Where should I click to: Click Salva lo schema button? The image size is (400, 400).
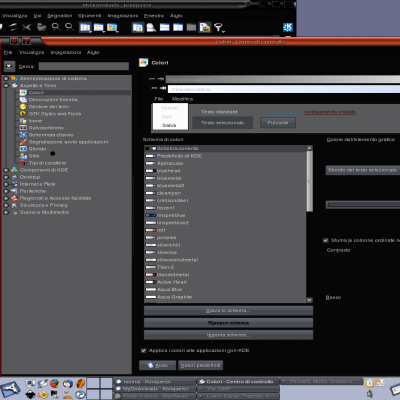pyautogui.click(x=228, y=311)
